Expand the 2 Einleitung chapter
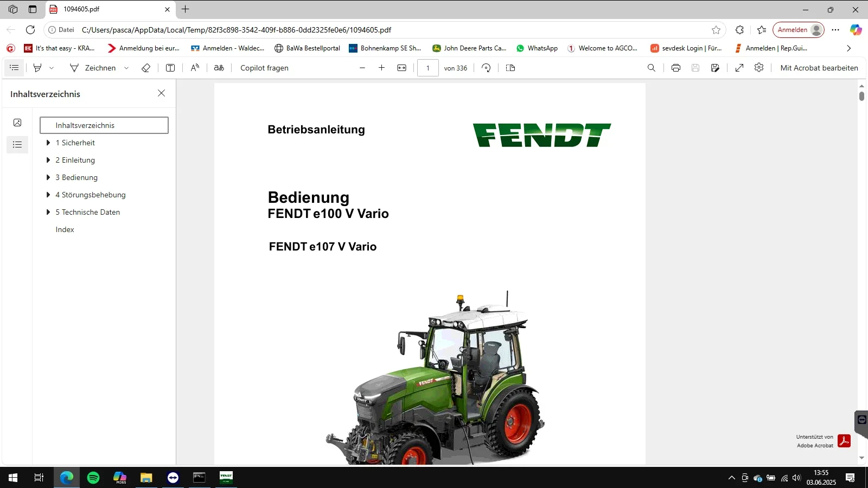This screenshot has height=488, width=868. coord(48,160)
